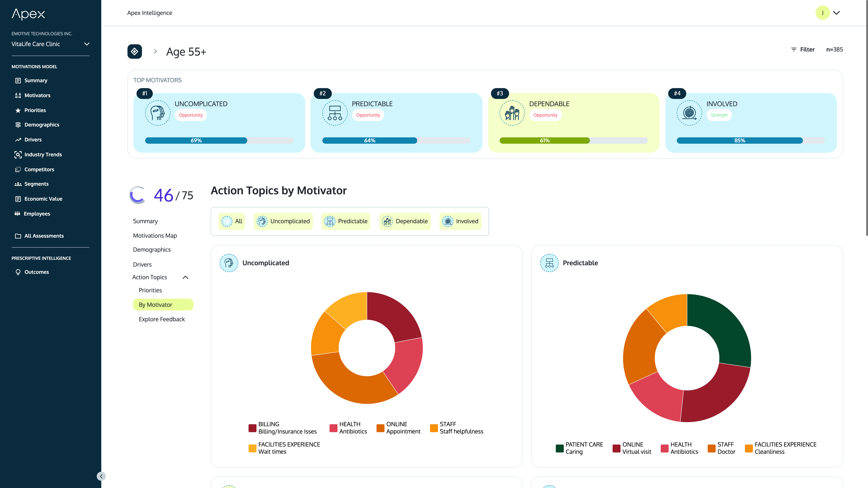Toggle Virtual visit legend entry
The width and height of the screenshot is (868, 488).
click(632, 448)
